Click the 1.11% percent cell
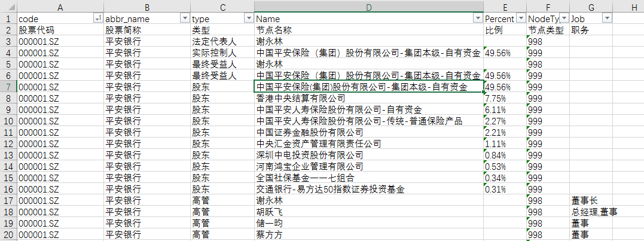Screen dimensions: 644x241 [x=505, y=144]
